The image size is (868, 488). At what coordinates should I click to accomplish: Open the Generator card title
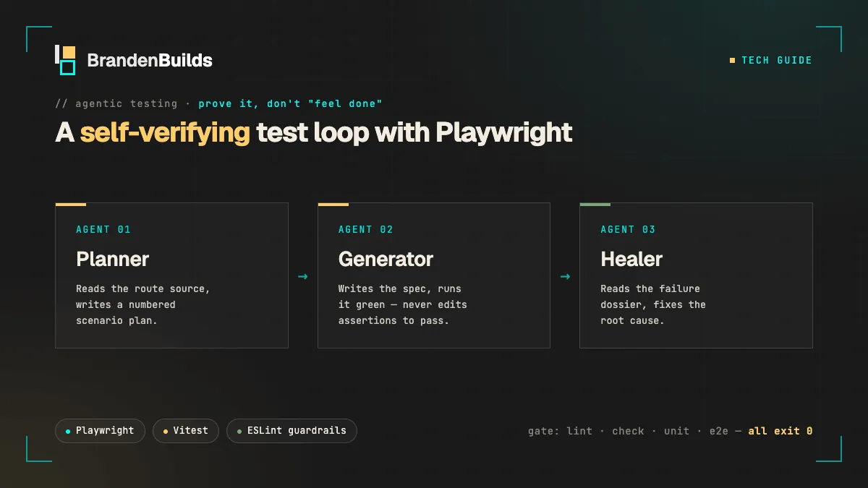point(386,259)
